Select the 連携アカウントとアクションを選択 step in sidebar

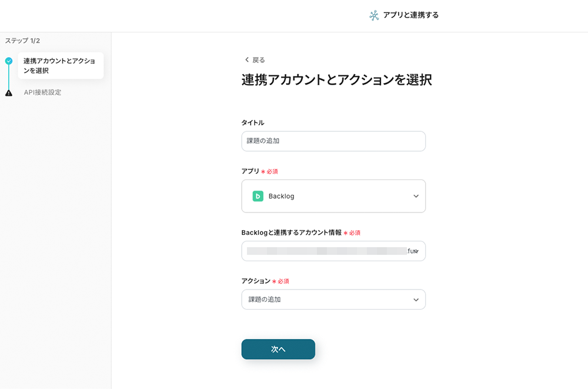[x=60, y=66]
